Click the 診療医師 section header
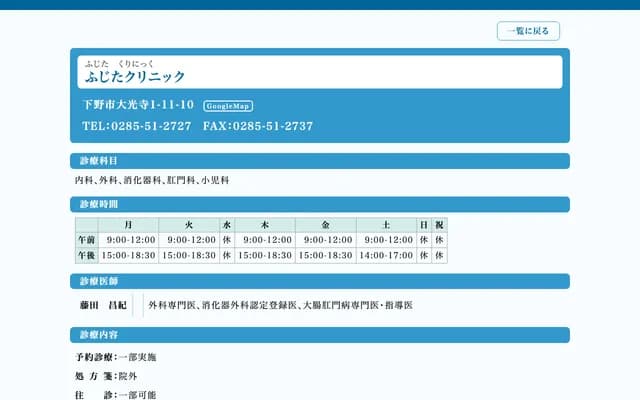This screenshot has width=640, height=400. tap(320, 281)
